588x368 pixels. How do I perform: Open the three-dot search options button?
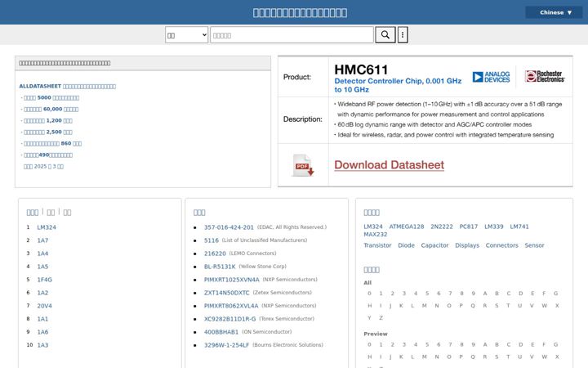[x=403, y=35]
